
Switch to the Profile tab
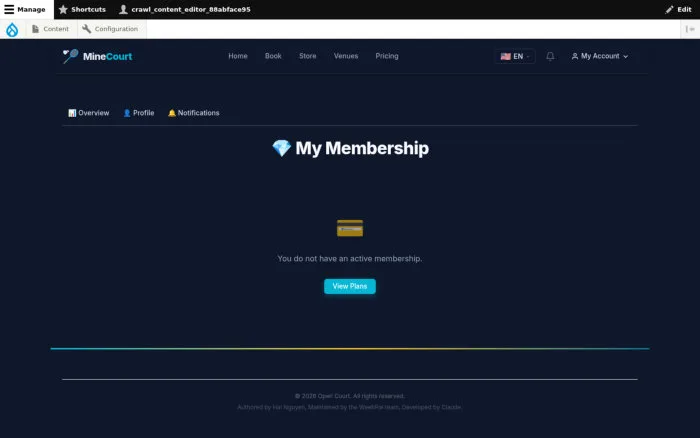click(138, 113)
